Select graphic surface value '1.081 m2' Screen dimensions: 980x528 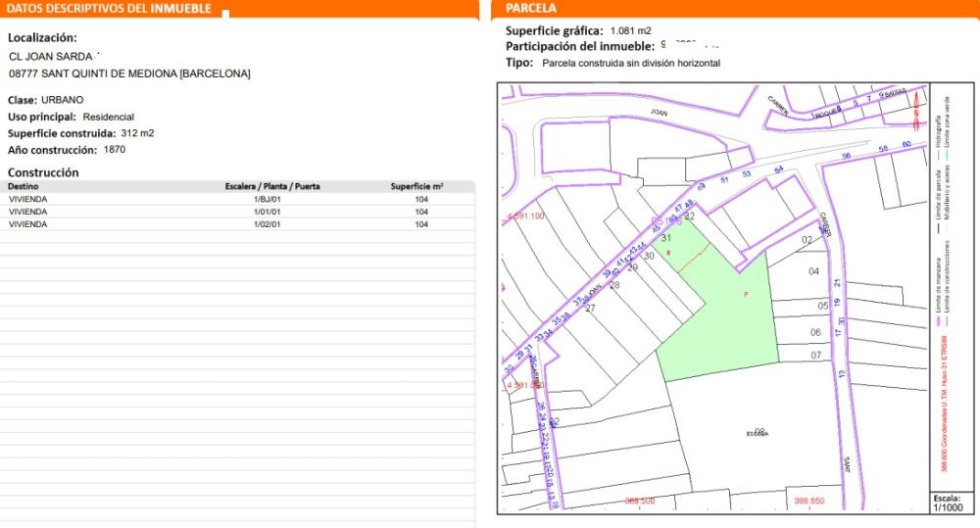click(x=630, y=30)
